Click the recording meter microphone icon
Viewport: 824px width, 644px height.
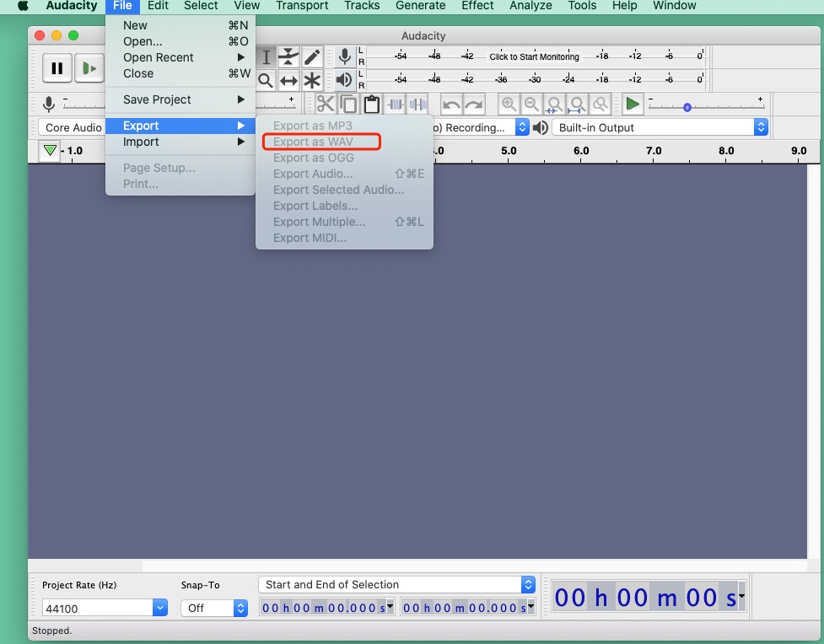coord(344,56)
